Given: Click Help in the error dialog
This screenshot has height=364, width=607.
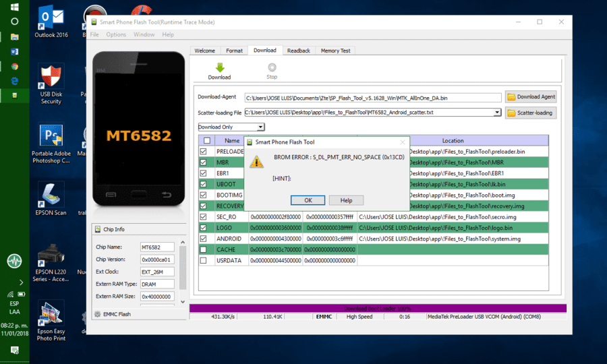Looking at the screenshot, I should [x=346, y=200].
